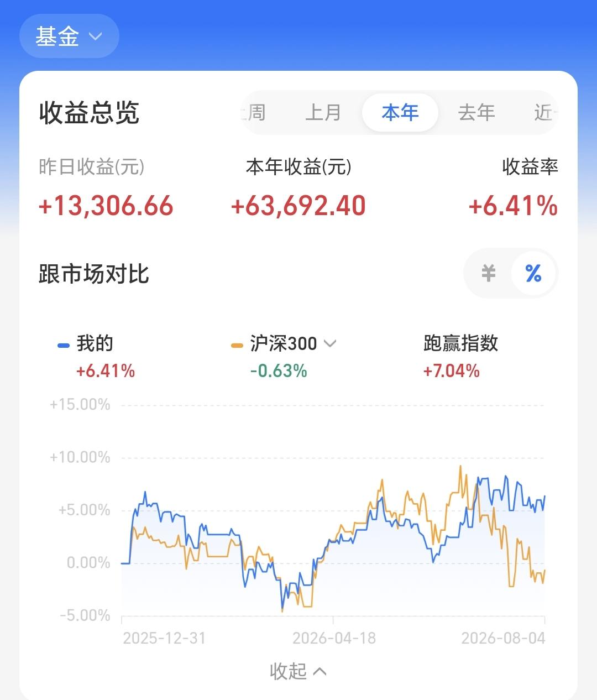Toggle chart to percent % mode

[x=533, y=273]
